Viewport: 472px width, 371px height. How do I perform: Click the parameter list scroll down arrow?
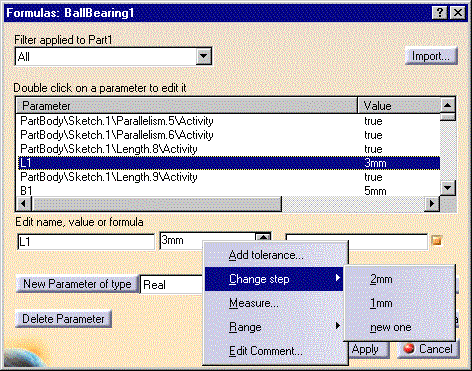[448, 188]
